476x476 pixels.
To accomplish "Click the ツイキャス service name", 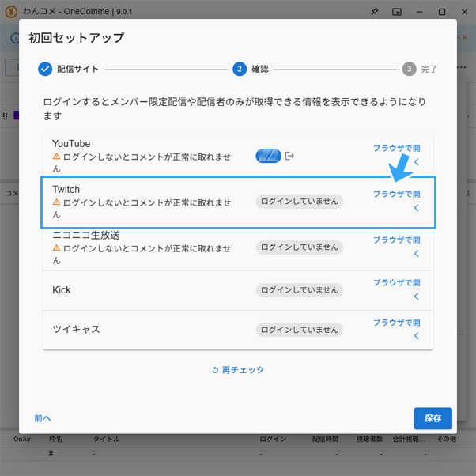I will point(76,330).
